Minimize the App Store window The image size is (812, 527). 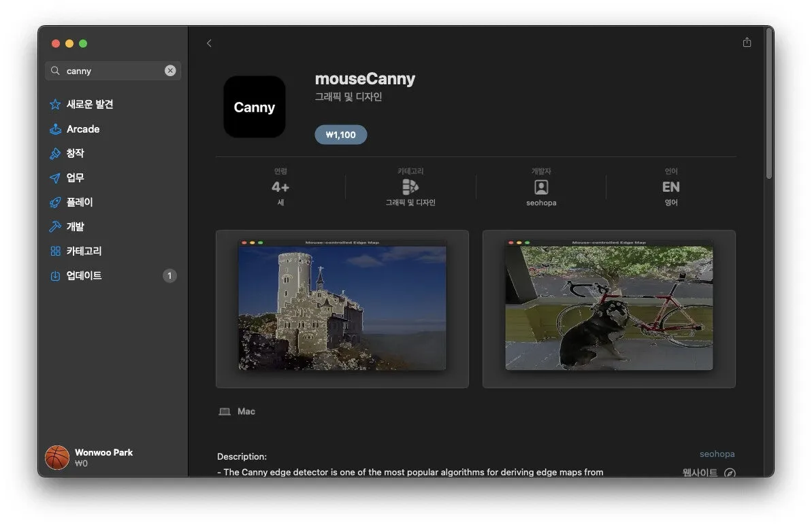click(x=69, y=44)
